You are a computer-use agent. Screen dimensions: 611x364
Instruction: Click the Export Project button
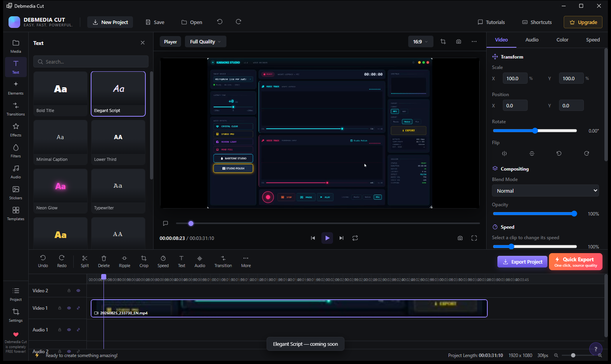click(522, 262)
